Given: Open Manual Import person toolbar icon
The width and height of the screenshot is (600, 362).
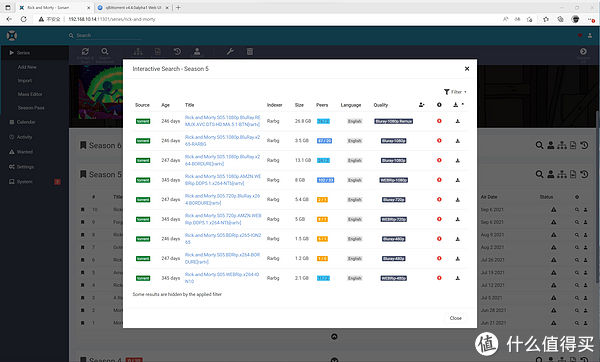Looking at the screenshot, I should coord(197,52).
